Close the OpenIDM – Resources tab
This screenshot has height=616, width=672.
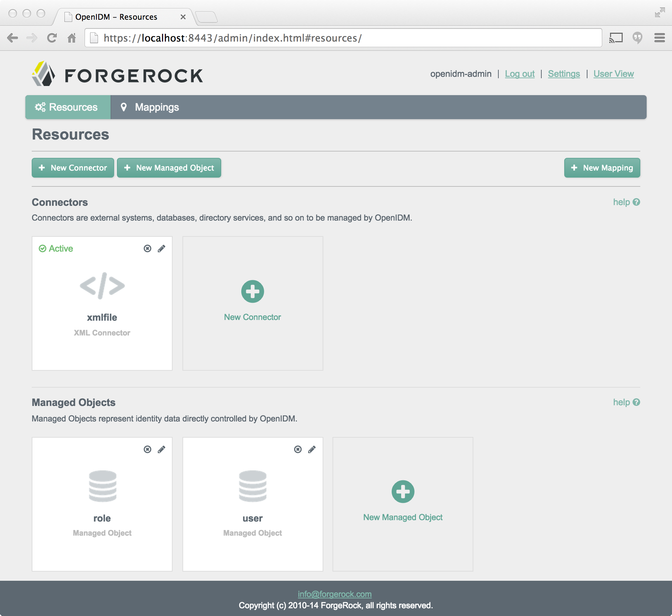pos(183,17)
